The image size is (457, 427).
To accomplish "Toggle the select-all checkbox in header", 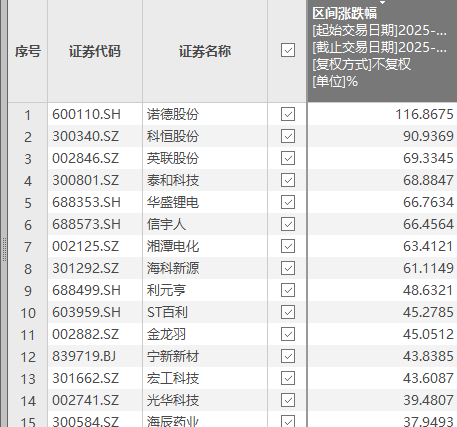I will coord(288,50).
